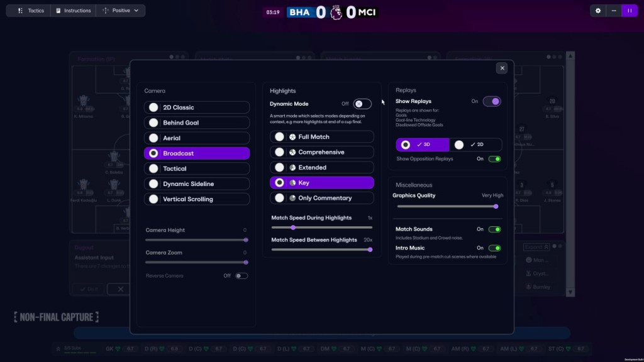
Task: Click the Burnley club crest in the sidebar
Action: coord(528,287)
